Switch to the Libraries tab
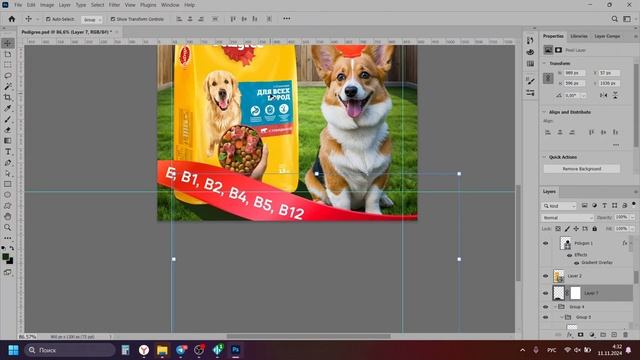The width and height of the screenshot is (640, 360). pyautogui.click(x=579, y=36)
